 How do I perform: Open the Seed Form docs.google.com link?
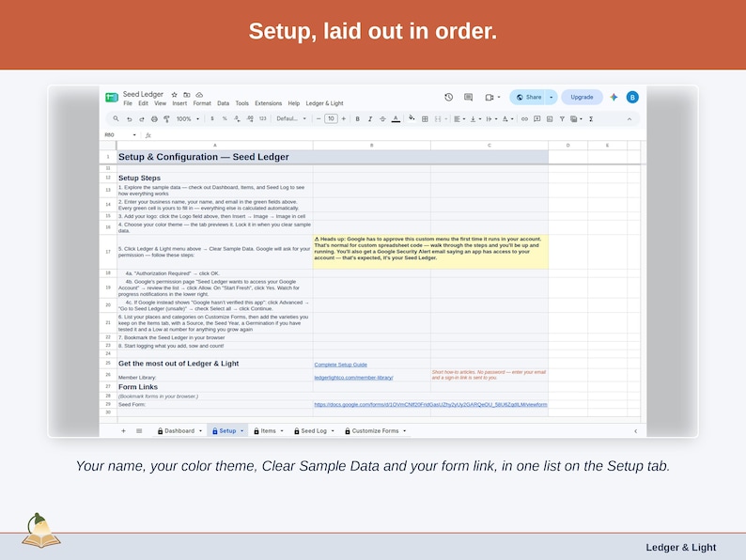point(430,404)
